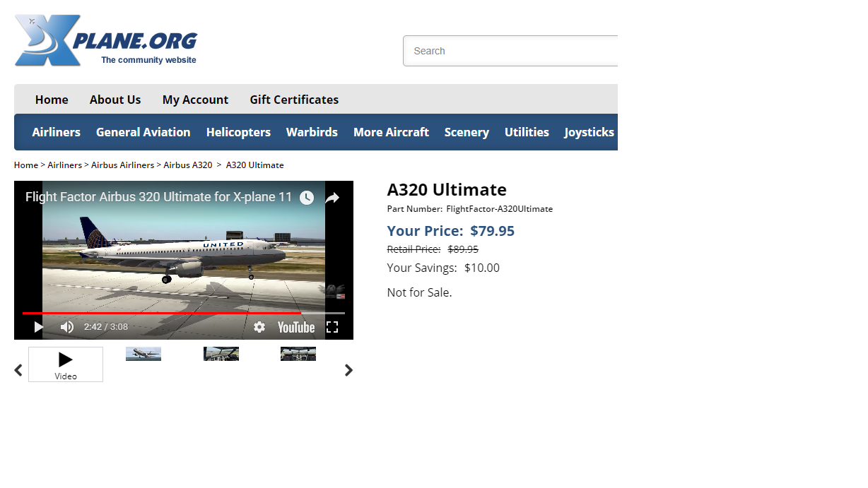Open the Airliners category

[57, 132]
